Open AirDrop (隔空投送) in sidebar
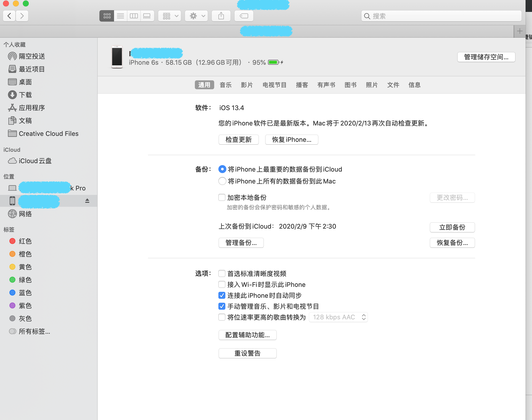This screenshot has height=420, width=532. pos(32,56)
